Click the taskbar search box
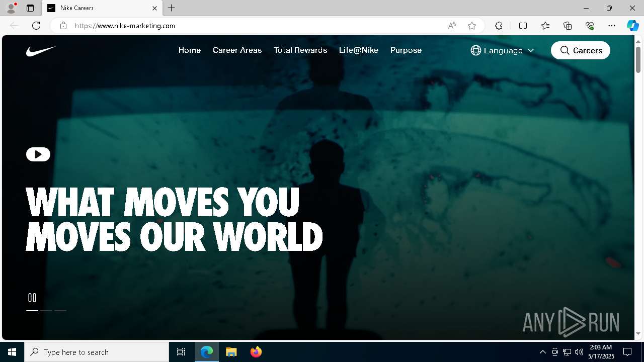Viewport: 644px width, 362px height. 97,352
